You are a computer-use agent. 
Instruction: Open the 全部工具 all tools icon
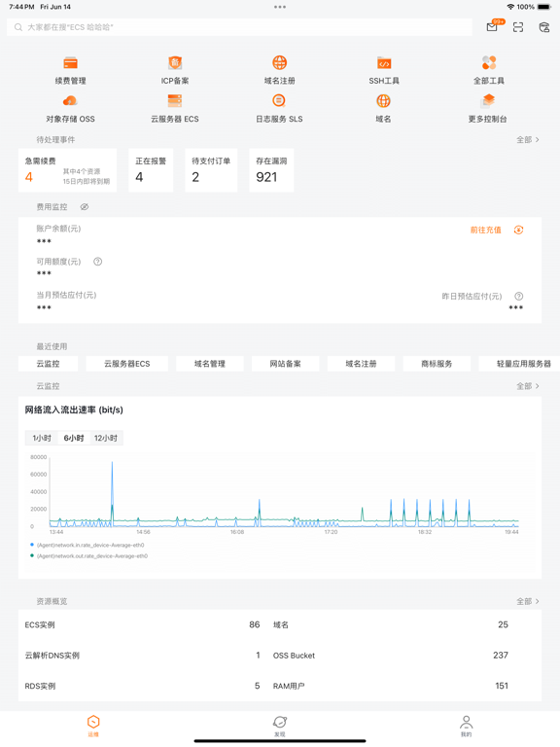[x=489, y=63]
